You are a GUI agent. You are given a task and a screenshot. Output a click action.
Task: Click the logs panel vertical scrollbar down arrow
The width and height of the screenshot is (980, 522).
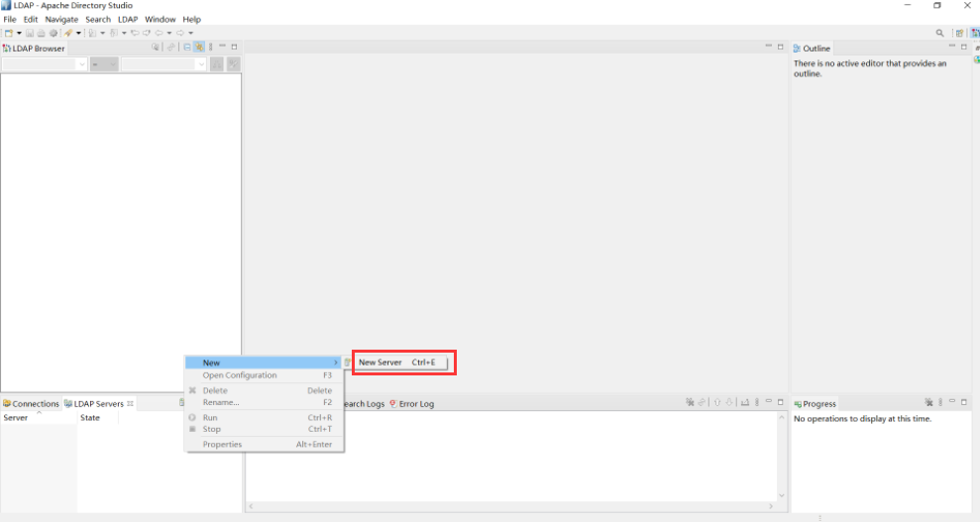click(x=781, y=496)
